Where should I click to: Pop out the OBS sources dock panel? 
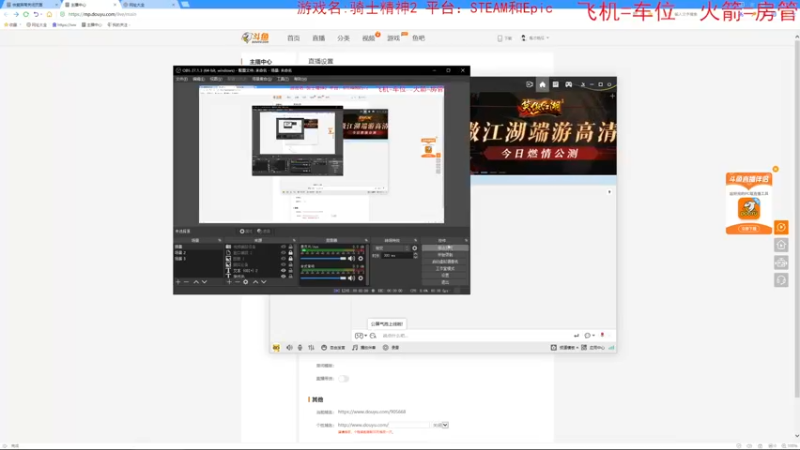click(294, 240)
